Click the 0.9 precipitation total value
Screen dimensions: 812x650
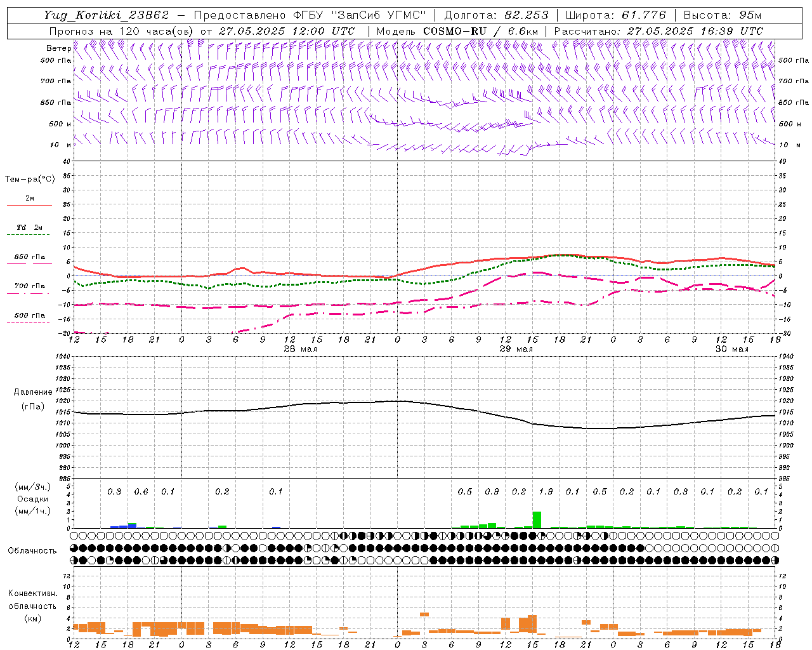(492, 492)
